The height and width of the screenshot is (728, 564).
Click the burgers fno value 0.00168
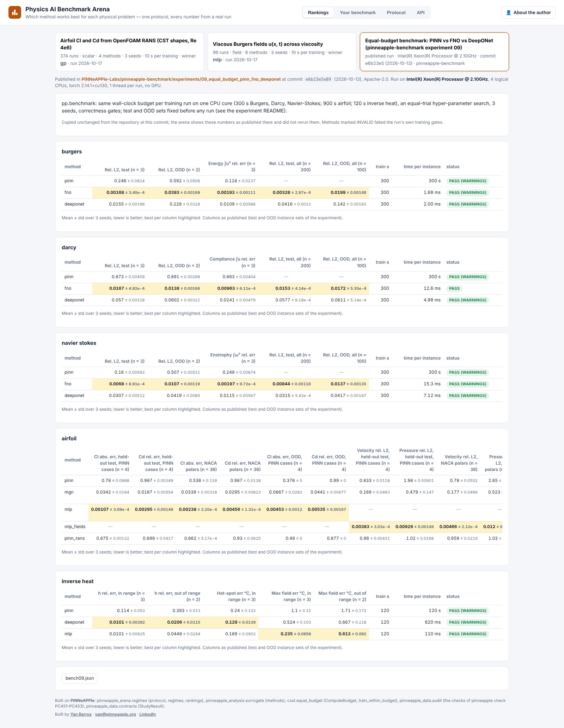point(115,192)
